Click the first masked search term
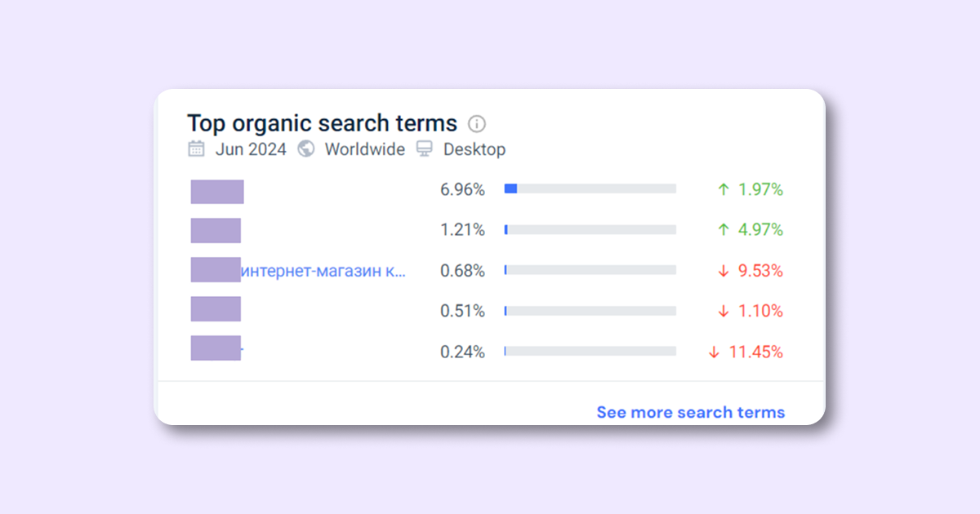The width and height of the screenshot is (980, 514). [x=217, y=192]
